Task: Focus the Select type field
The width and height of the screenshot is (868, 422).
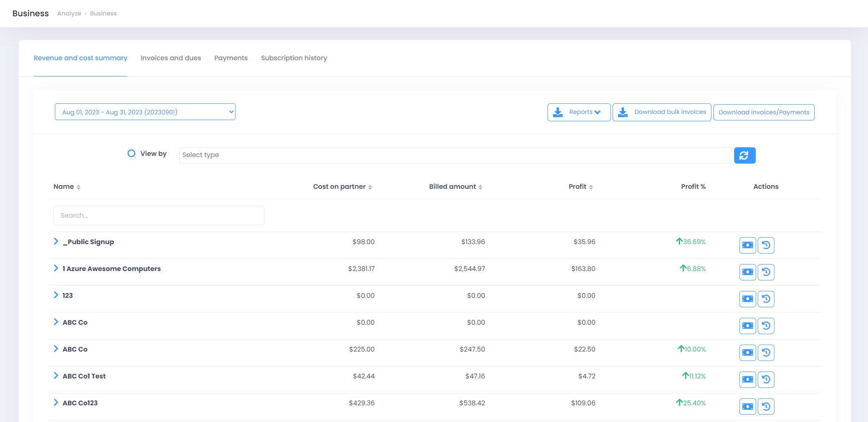Action: coord(456,155)
